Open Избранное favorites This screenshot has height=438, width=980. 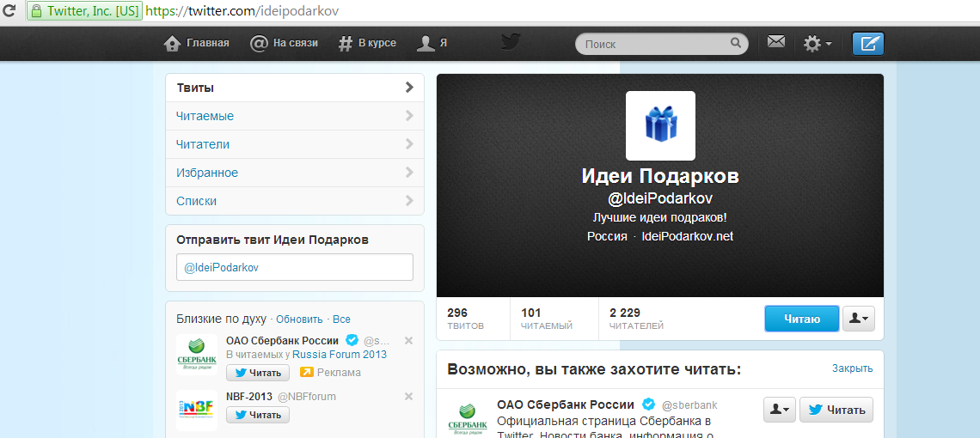point(295,173)
